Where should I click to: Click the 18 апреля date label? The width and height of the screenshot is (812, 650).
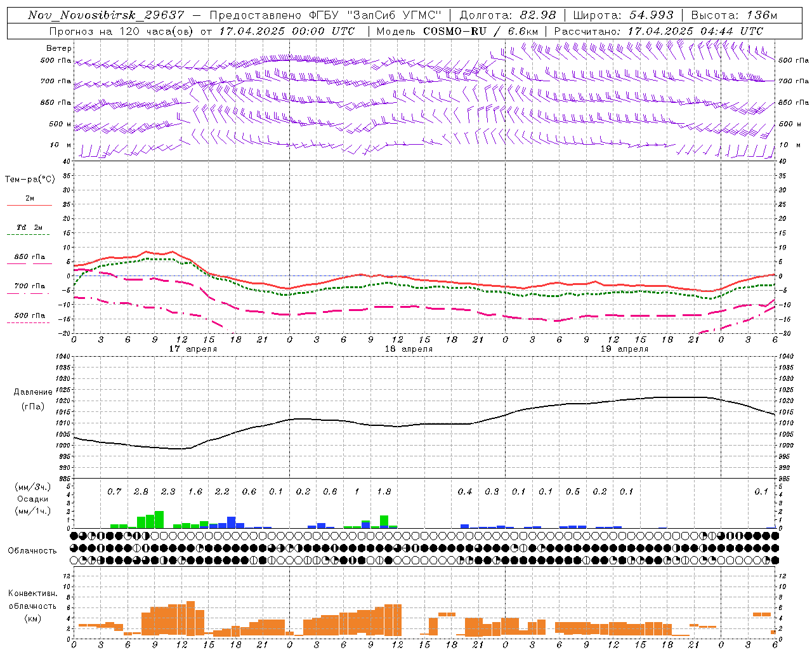(x=409, y=348)
